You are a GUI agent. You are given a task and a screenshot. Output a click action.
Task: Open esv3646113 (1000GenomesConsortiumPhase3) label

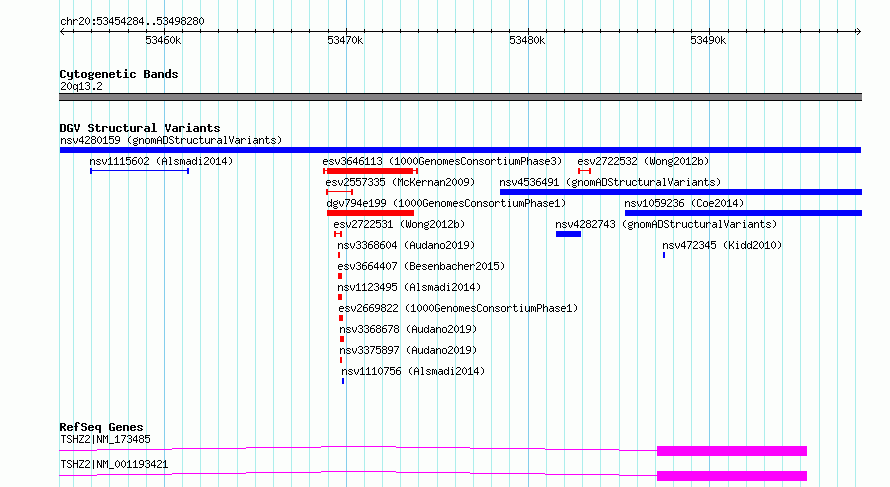tap(442, 161)
